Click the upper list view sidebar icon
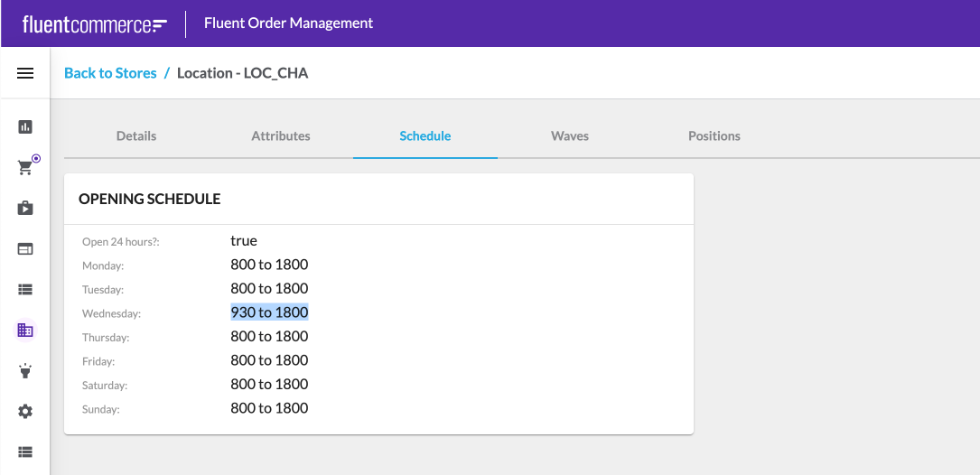Screen dimensions: 980x475 pos(25,290)
